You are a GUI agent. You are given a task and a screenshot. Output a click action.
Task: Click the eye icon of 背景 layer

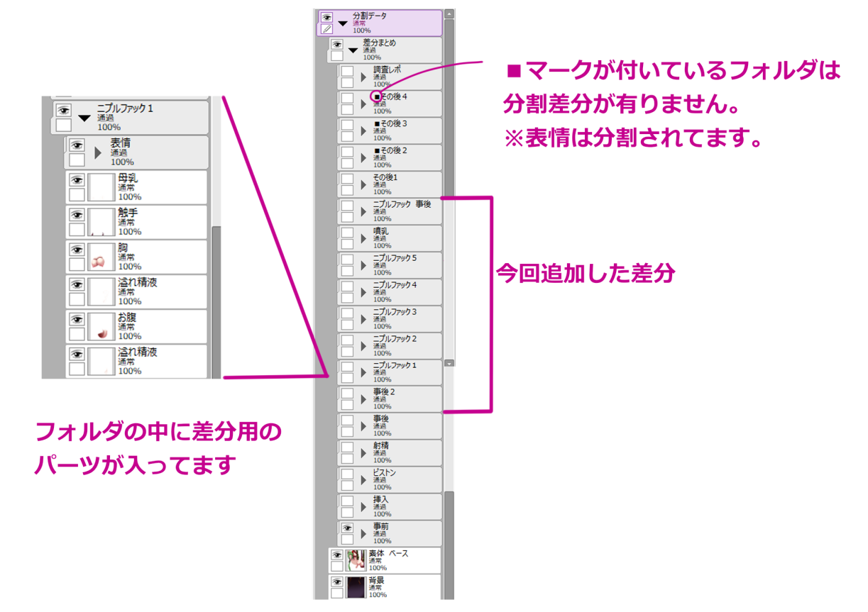(x=337, y=582)
